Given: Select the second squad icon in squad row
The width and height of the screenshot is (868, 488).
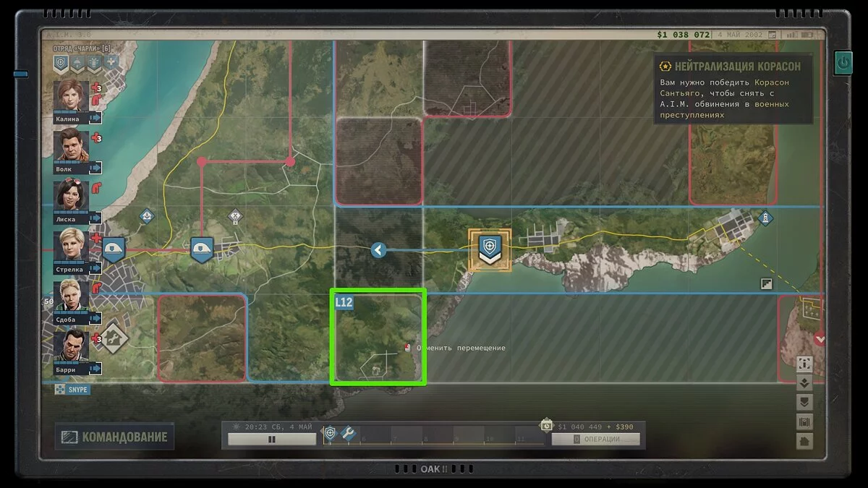Looking at the screenshot, I should click(x=78, y=64).
